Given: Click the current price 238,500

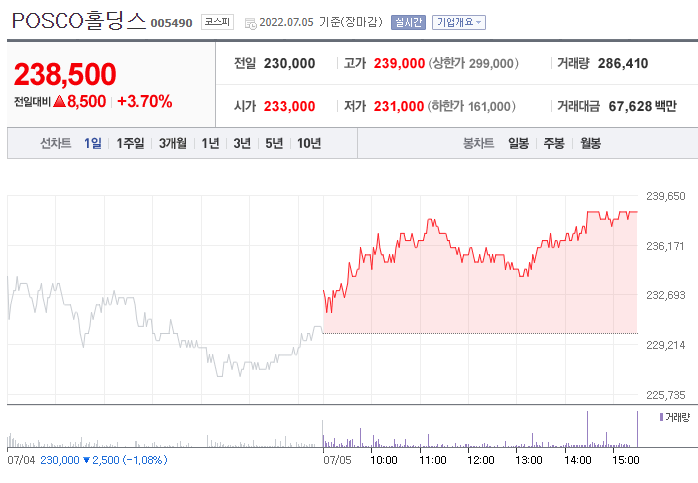Looking at the screenshot, I should click(65, 74).
